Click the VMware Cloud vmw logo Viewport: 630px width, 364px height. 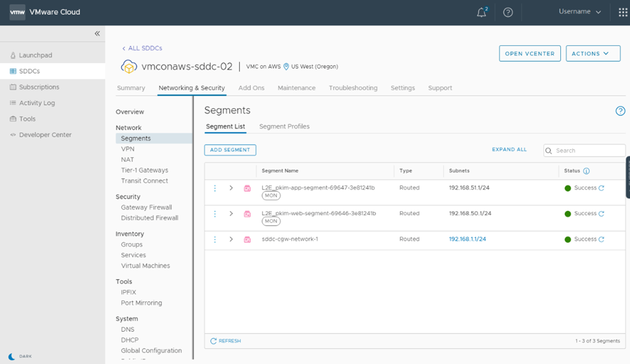coord(17,12)
